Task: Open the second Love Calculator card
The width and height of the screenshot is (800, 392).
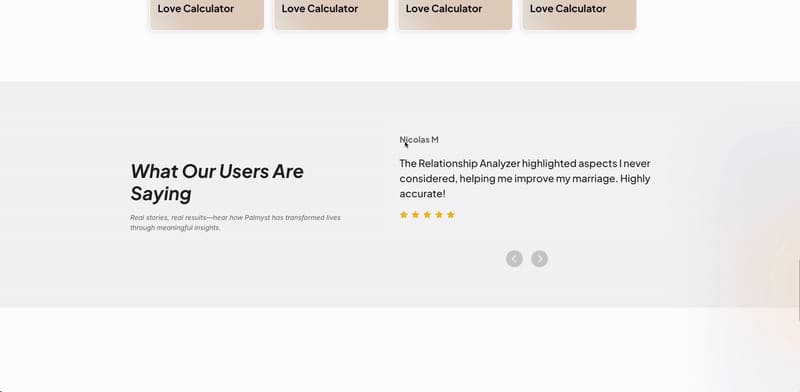Action: tap(331, 14)
